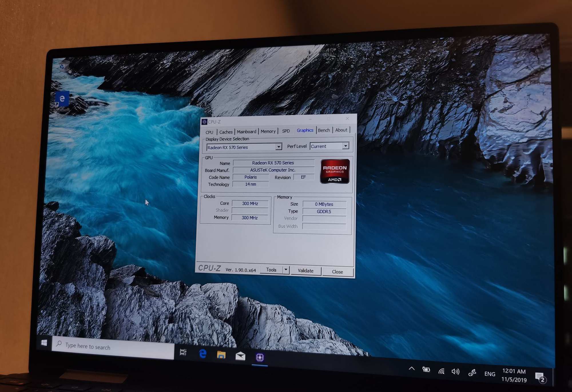Launch Edge from the taskbar
The height and width of the screenshot is (392, 572).
[202, 354]
